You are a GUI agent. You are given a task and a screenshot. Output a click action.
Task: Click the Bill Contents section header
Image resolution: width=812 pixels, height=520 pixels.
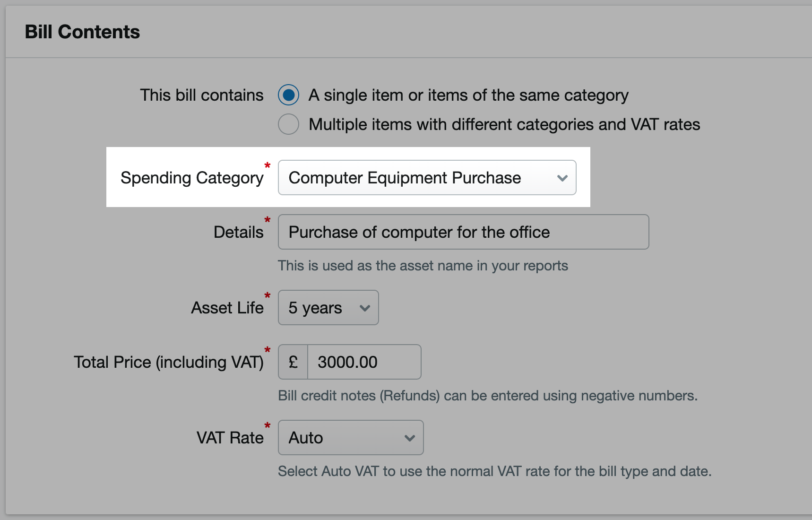[x=83, y=31]
